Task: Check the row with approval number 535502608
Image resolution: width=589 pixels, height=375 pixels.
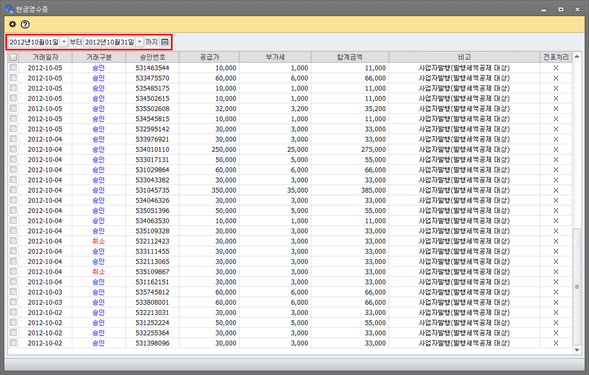Action: (x=13, y=108)
